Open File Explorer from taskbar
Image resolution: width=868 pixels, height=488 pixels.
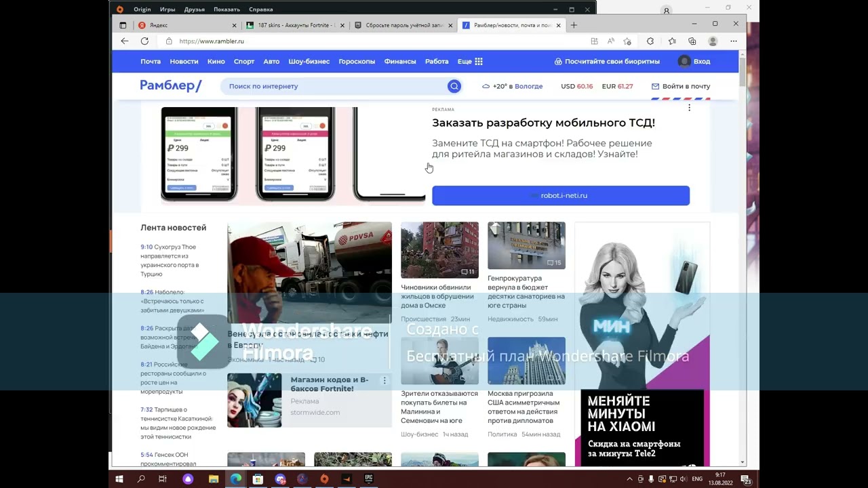pyautogui.click(x=214, y=479)
